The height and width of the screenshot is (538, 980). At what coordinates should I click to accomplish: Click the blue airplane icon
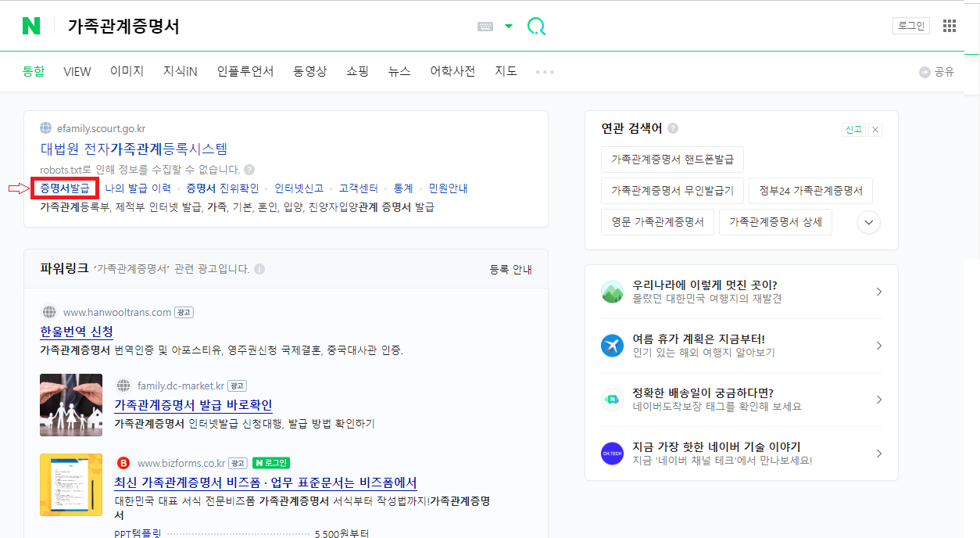click(x=612, y=346)
